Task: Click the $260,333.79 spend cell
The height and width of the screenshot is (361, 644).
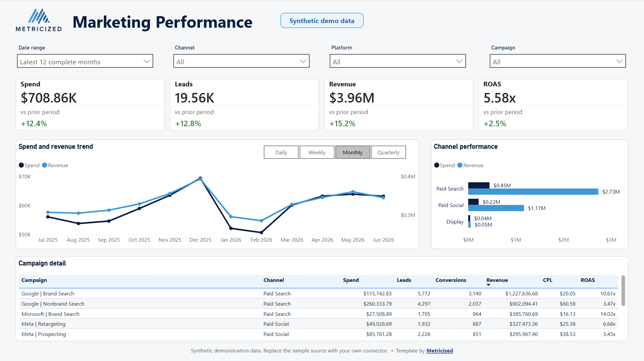Action: point(377,304)
